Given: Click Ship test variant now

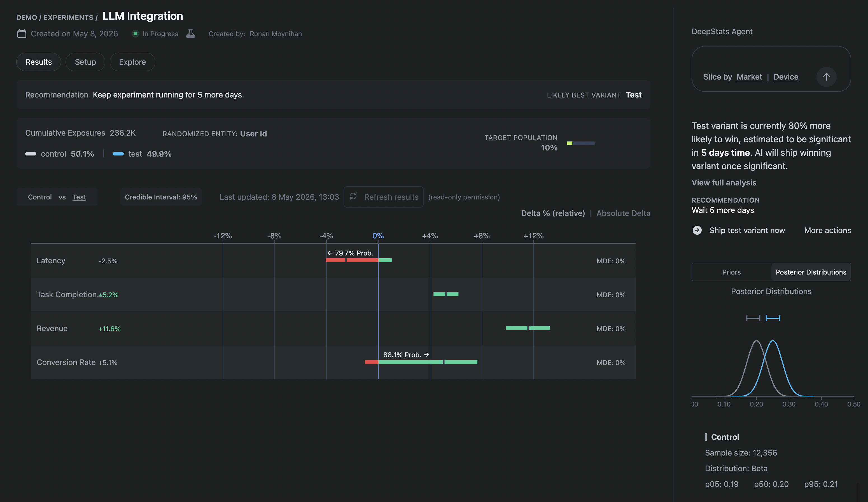Looking at the screenshot, I should (747, 230).
